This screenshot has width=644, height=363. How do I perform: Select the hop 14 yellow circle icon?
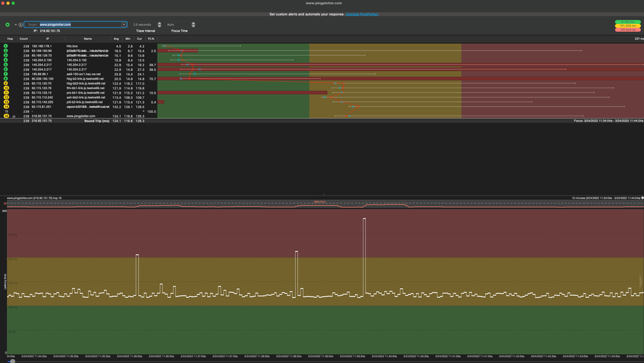click(x=6, y=107)
